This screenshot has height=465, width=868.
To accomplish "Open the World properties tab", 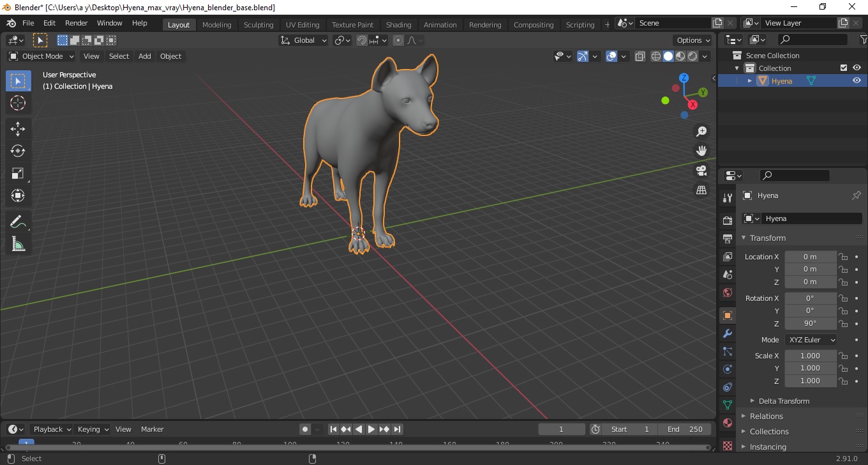I will click(728, 293).
